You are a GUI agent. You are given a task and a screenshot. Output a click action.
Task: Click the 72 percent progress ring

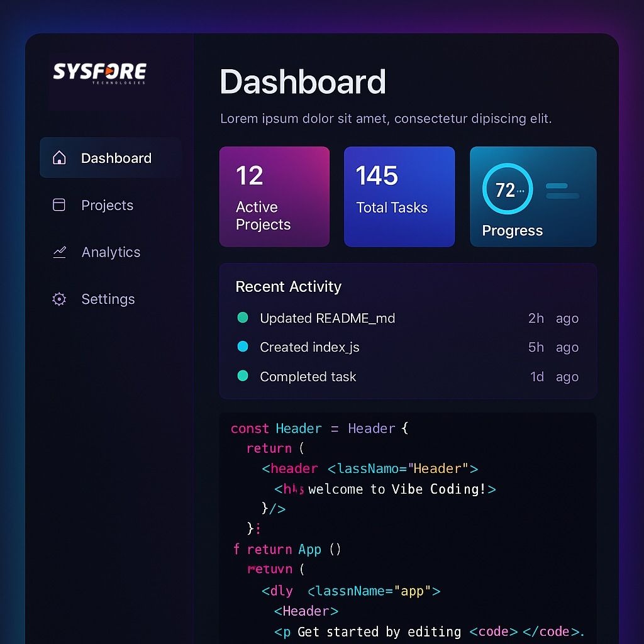(507, 189)
